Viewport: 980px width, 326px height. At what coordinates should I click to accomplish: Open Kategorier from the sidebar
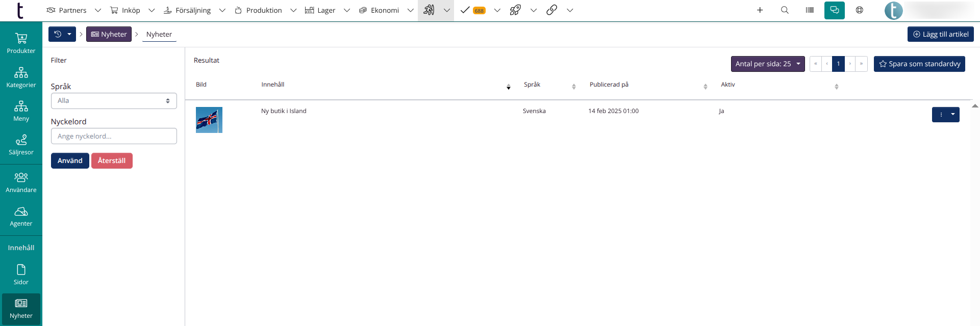[x=21, y=77]
